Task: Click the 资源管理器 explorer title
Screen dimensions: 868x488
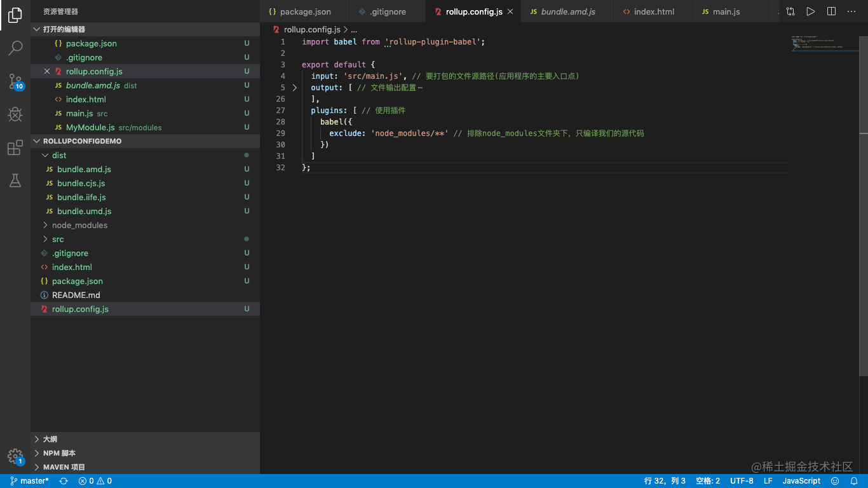Action: tap(61, 11)
